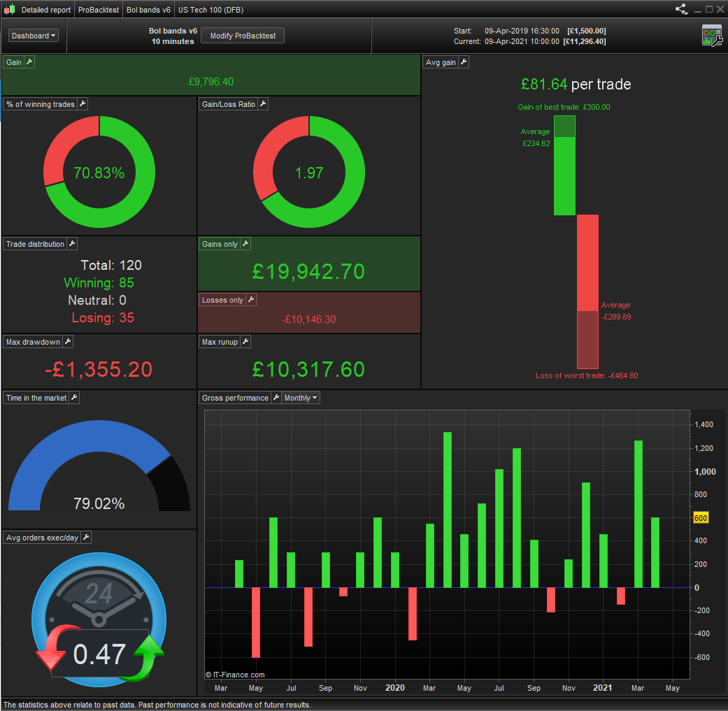Open settings wrench for Gain panel
The image size is (728, 711).
pos(29,62)
